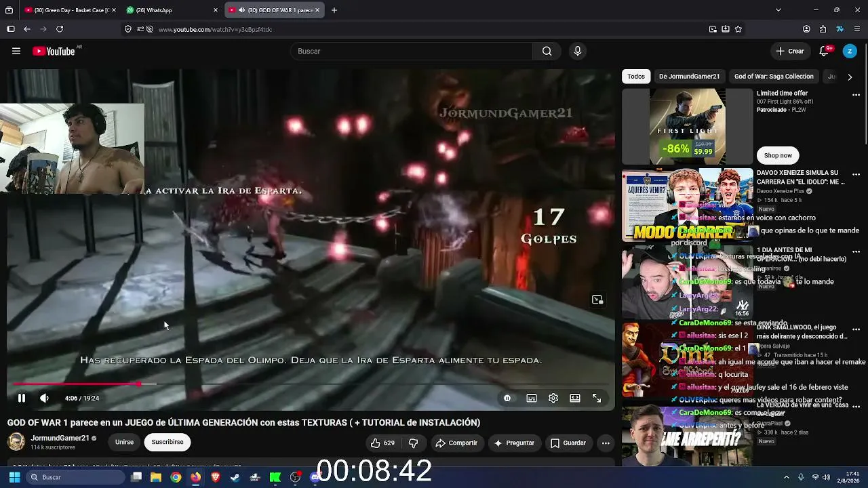Show hidden system tray icons
Viewport: 868px width, 488px height.
click(787, 477)
